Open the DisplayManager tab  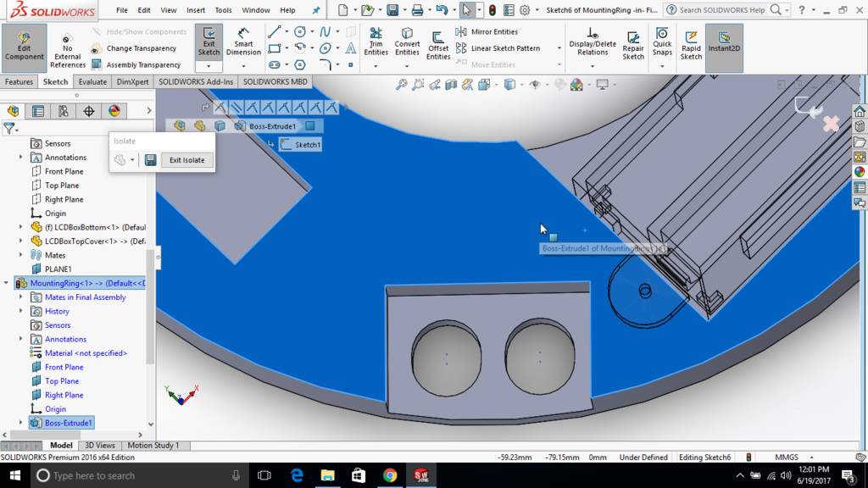(x=114, y=111)
